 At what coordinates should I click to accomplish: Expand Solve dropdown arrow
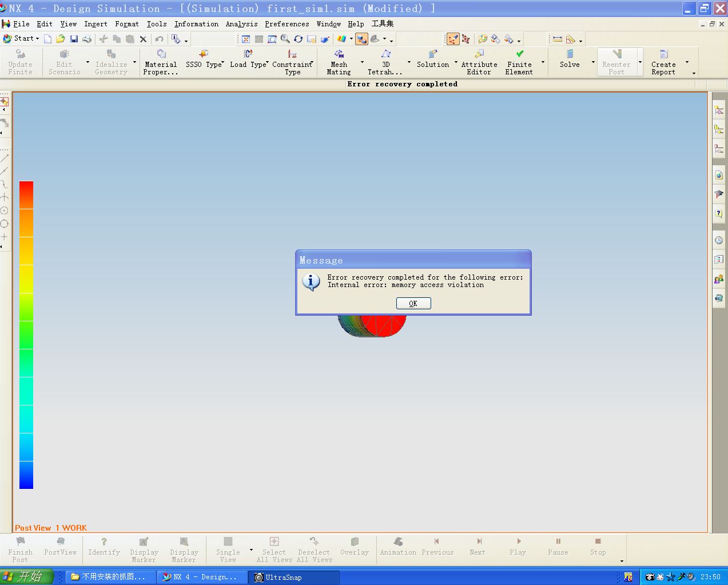[x=593, y=62]
